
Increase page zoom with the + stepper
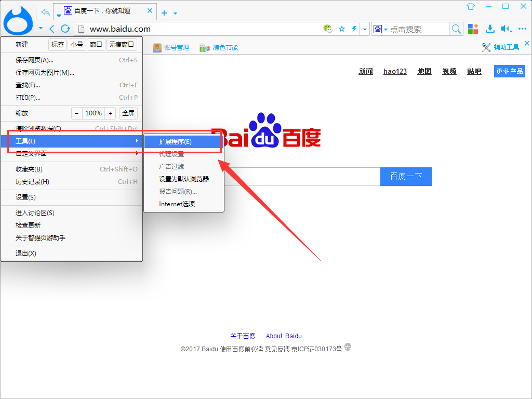pyautogui.click(x=110, y=113)
